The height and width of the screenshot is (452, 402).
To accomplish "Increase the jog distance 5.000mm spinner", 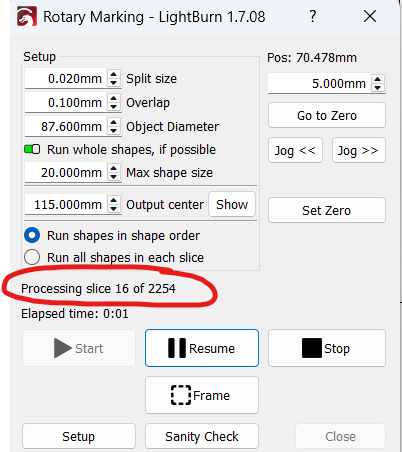I will point(377,79).
